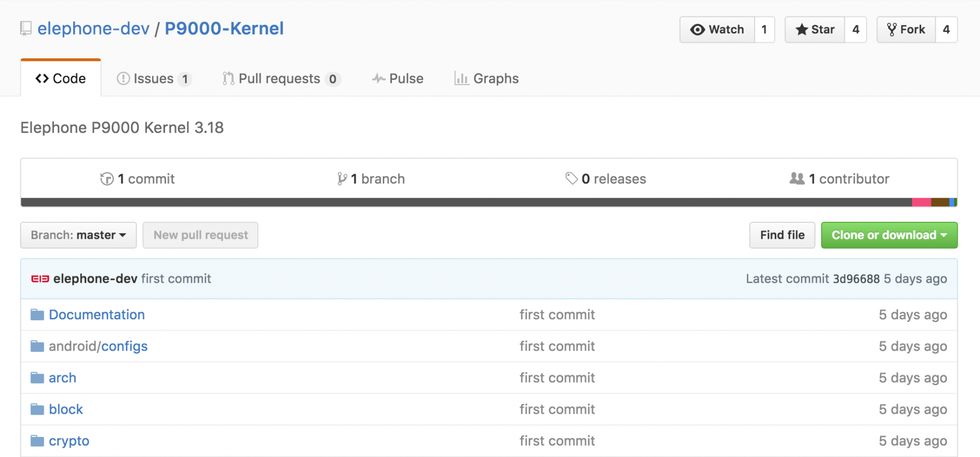Open the Issues tab
This screenshot has height=457, width=980.
pos(154,78)
